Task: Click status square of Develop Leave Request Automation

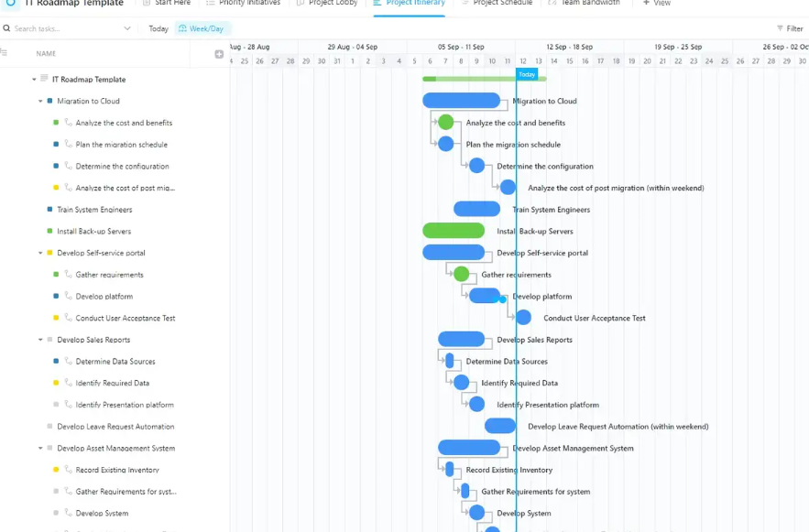Action: (49, 427)
